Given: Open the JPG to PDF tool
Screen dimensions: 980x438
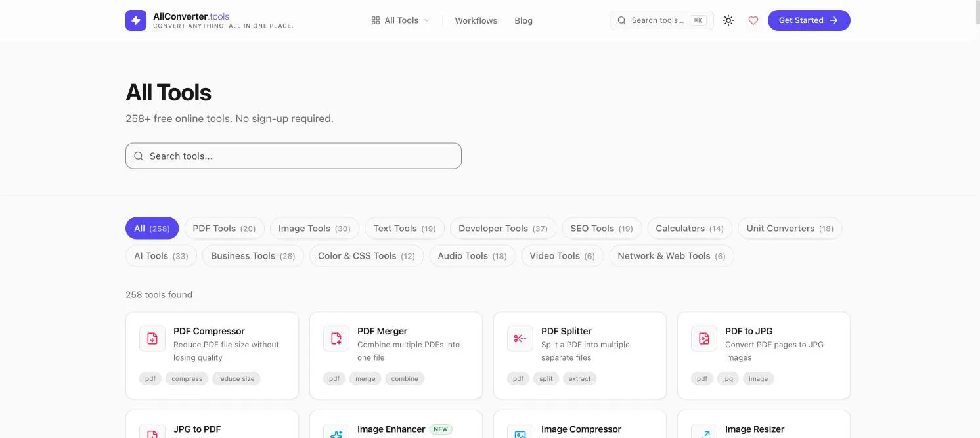Looking at the screenshot, I should pyautogui.click(x=197, y=429).
